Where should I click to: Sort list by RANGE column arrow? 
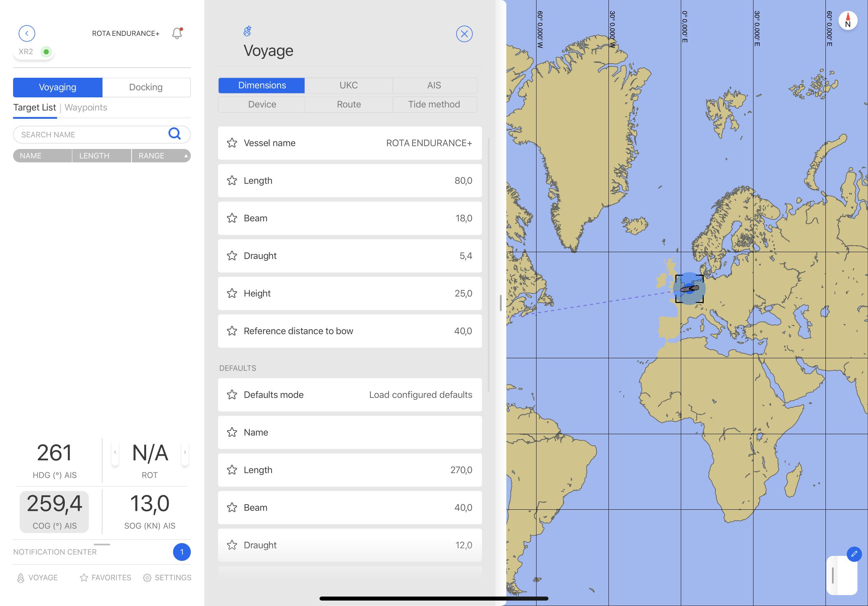186,155
